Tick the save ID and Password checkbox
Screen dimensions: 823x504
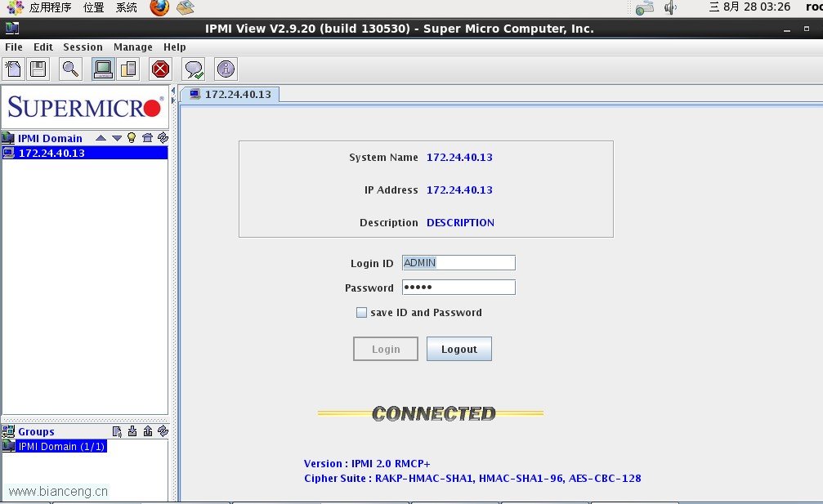point(361,313)
